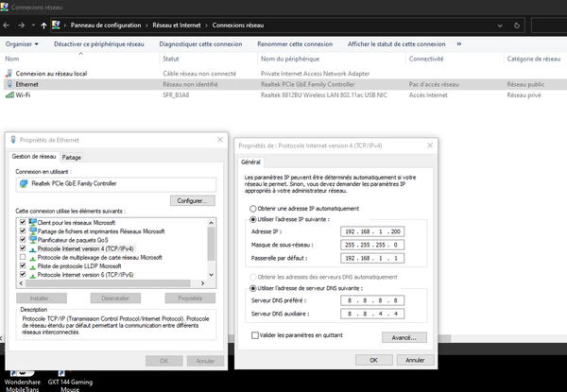
Task: Select Connexion au réseau local adapter icon
Action: (9, 74)
